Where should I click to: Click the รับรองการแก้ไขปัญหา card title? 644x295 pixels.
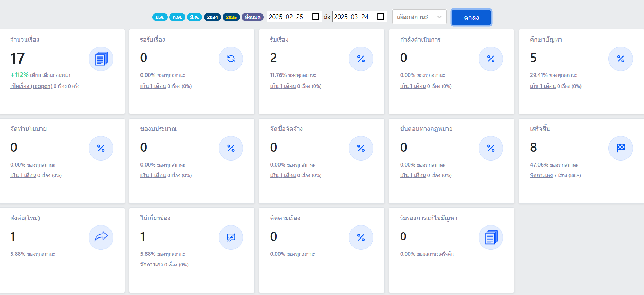(x=428, y=218)
